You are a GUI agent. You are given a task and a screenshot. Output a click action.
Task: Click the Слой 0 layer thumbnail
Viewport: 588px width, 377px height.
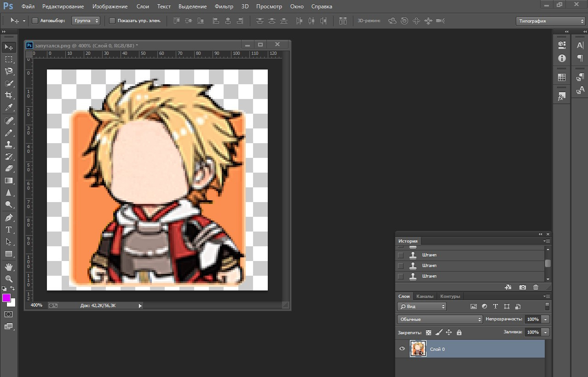click(x=418, y=349)
